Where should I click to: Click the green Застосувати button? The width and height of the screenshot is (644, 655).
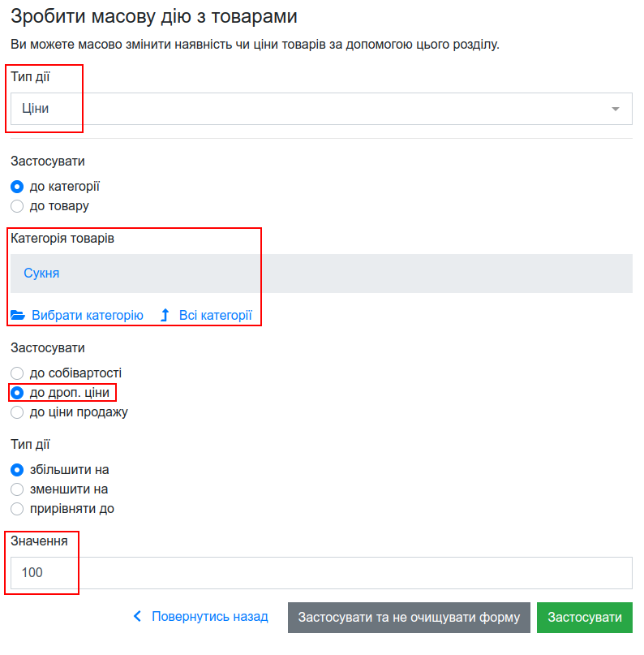[x=584, y=618]
